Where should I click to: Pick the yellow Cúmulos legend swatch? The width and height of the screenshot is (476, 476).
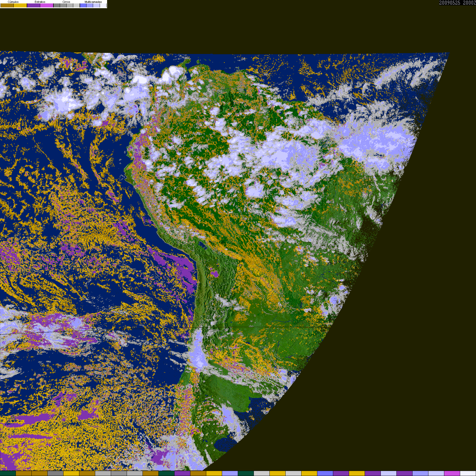(x=20, y=5)
